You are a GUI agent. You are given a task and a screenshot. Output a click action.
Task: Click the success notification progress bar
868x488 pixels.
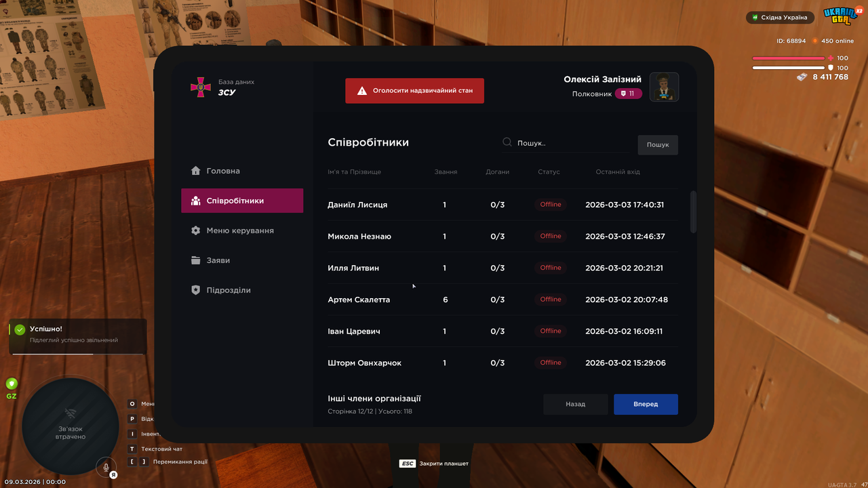[x=78, y=353]
